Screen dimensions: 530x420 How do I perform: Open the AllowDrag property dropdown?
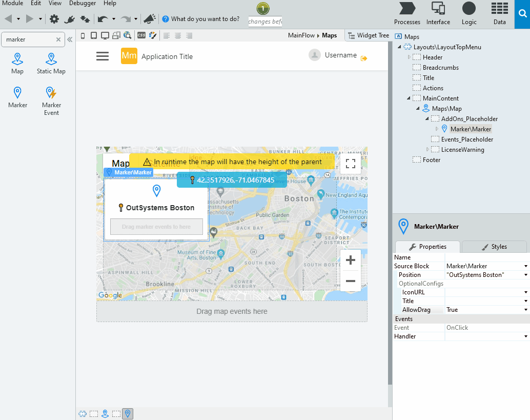click(525, 310)
